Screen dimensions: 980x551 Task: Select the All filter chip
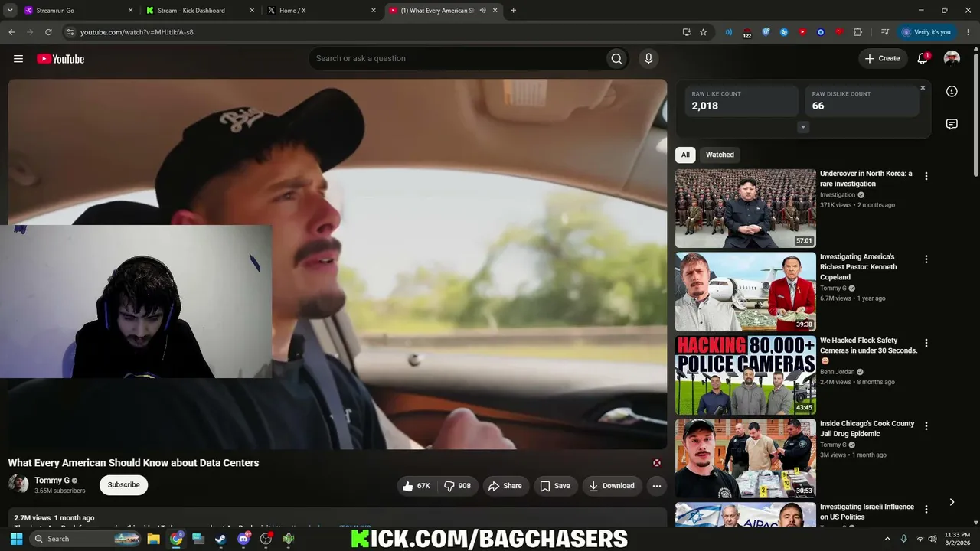pyautogui.click(x=685, y=155)
